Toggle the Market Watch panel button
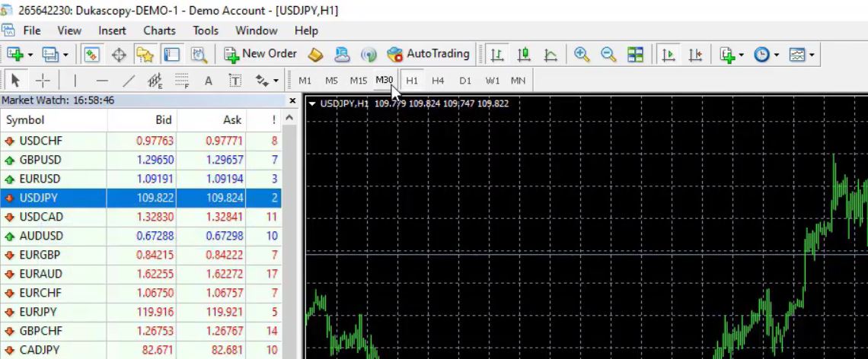The height and width of the screenshot is (359, 868). 91,54
